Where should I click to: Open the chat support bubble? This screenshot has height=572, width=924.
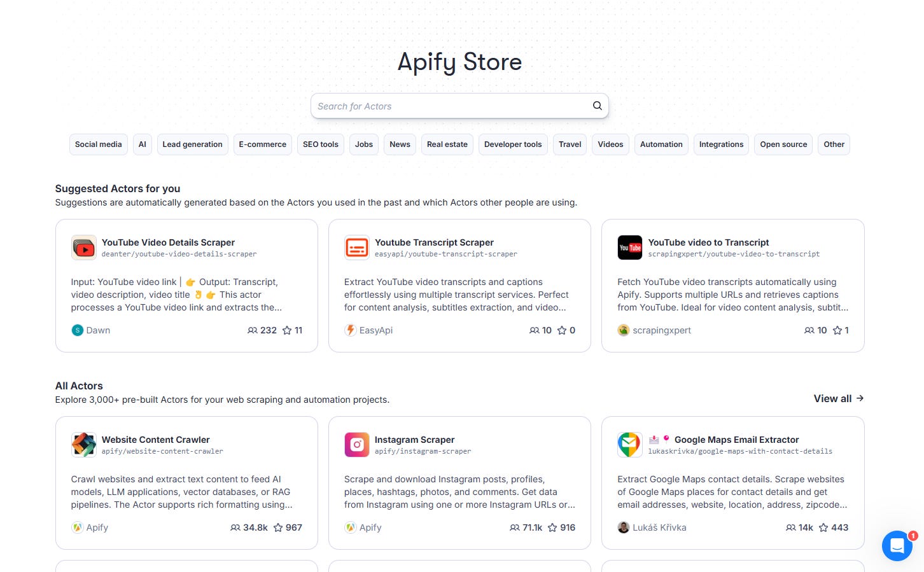tap(897, 545)
